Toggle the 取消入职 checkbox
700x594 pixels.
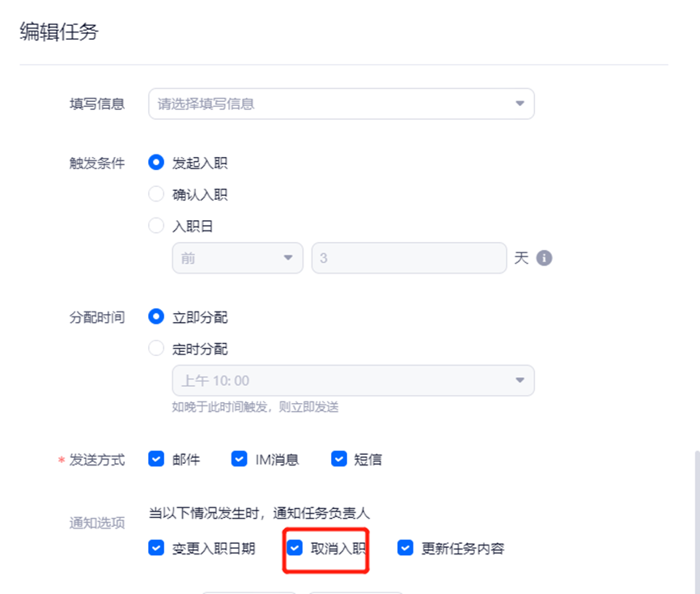click(x=295, y=548)
